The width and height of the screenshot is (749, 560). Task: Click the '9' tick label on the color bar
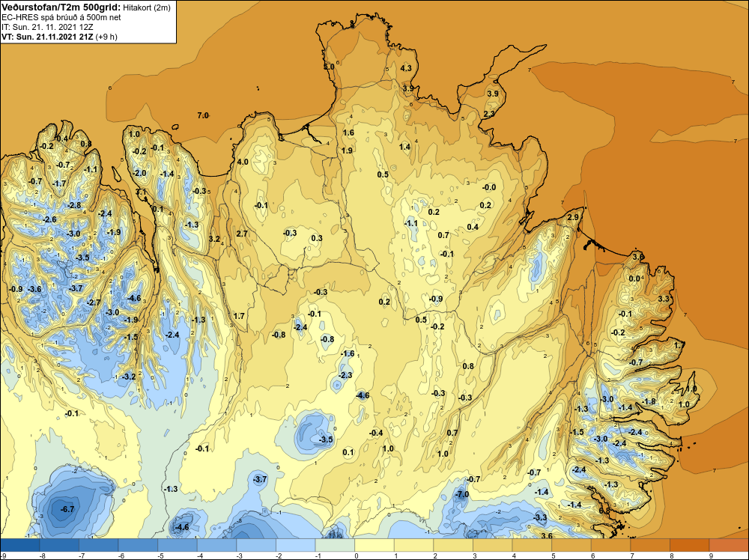[711, 556]
